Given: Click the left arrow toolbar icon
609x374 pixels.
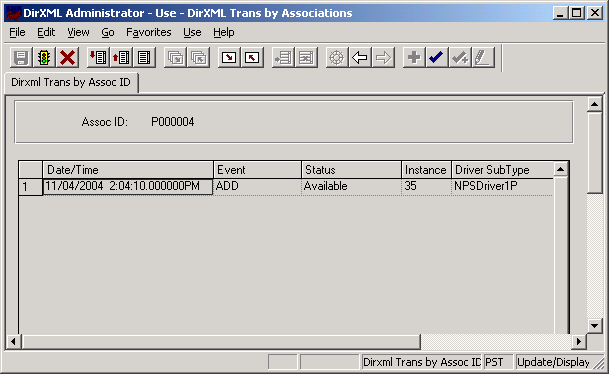Looking at the screenshot, I should pyautogui.click(x=360, y=58).
